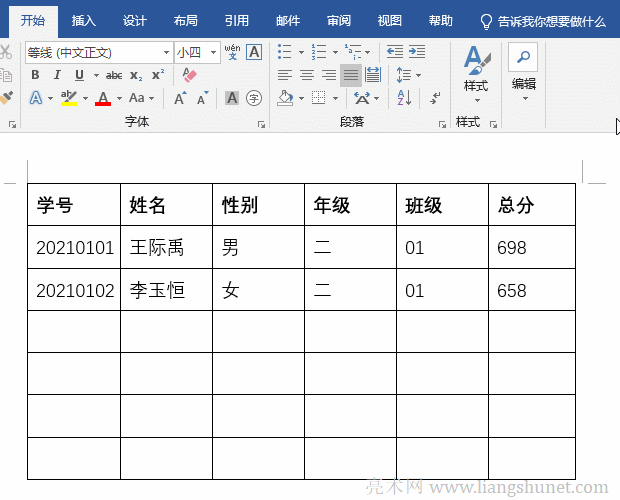Click the multilevel list icon

pyautogui.click(x=353, y=52)
